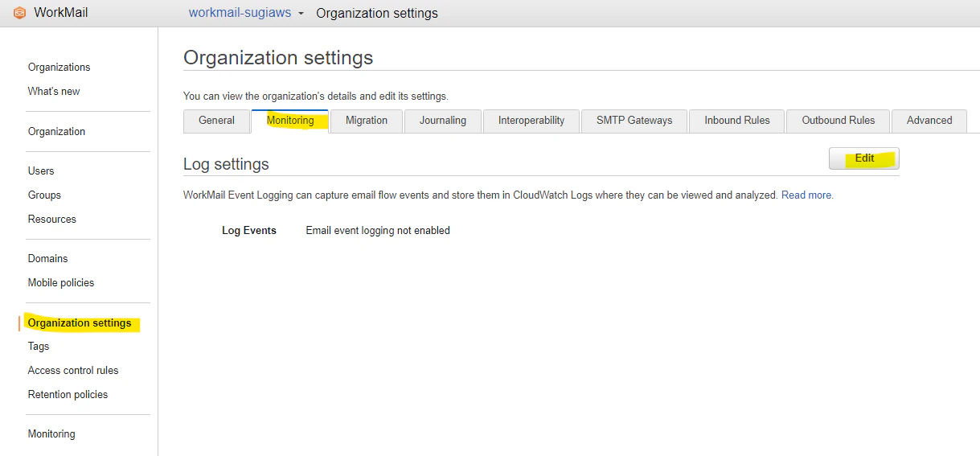This screenshot has width=980, height=456.
Task: Switch to the General tab
Action: pyautogui.click(x=216, y=121)
